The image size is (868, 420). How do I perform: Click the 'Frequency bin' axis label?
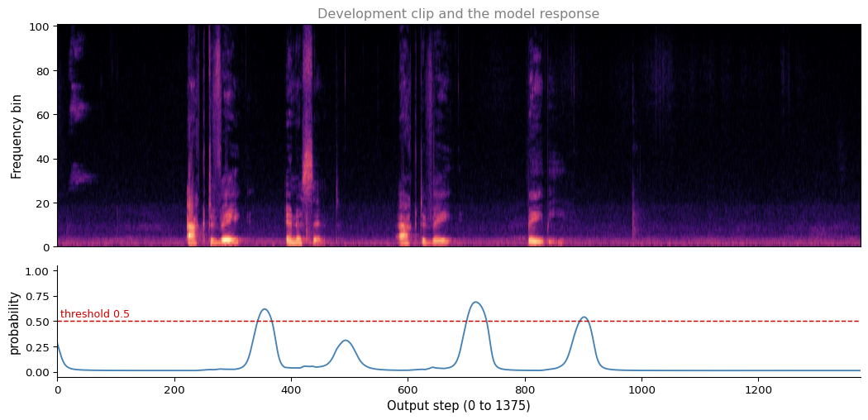[17, 136]
